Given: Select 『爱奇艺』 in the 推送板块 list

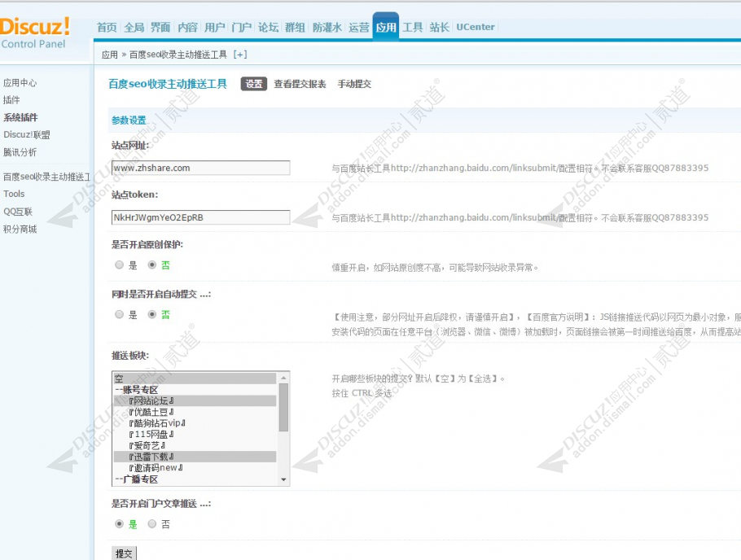Looking at the screenshot, I should pyautogui.click(x=195, y=445).
